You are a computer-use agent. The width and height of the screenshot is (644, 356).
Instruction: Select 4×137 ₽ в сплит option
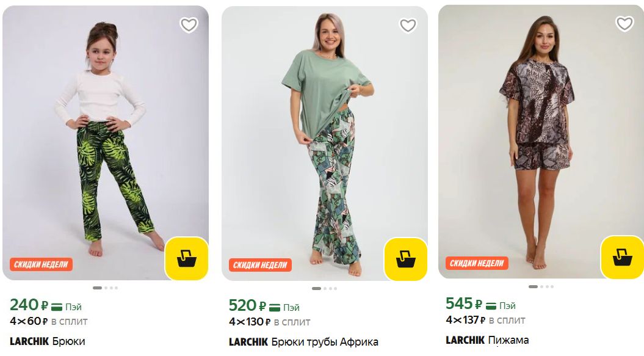[x=485, y=320]
